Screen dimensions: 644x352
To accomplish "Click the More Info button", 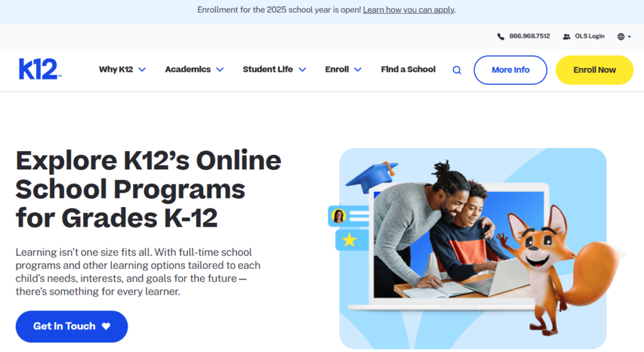I will pyautogui.click(x=510, y=70).
